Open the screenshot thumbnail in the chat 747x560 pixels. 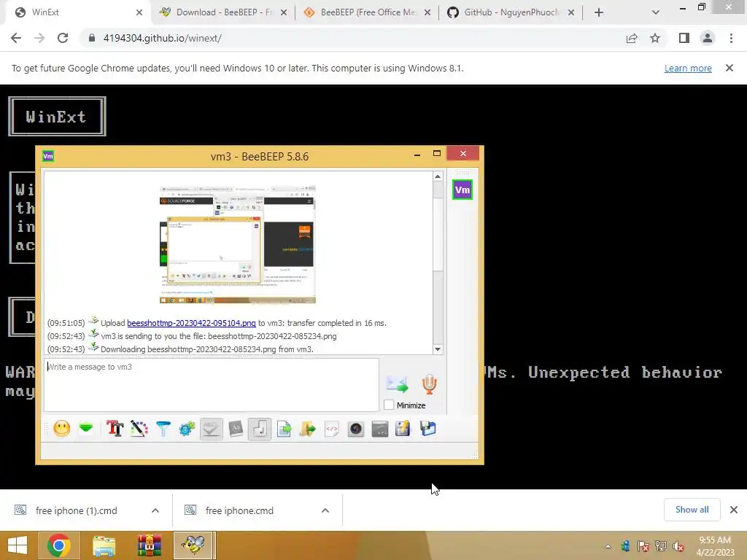pos(238,244)
